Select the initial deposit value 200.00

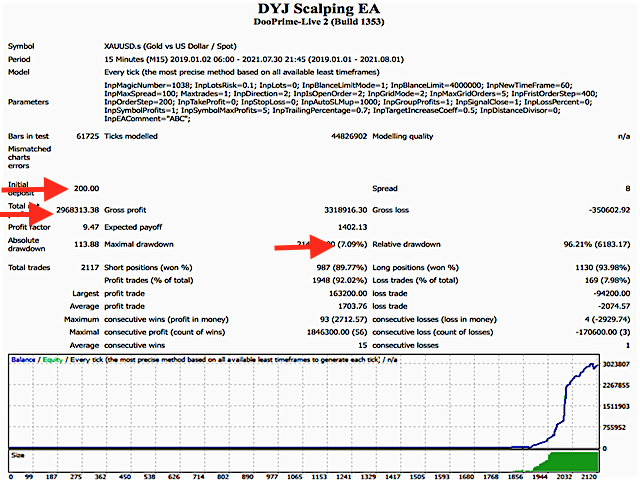coord(87,189)
